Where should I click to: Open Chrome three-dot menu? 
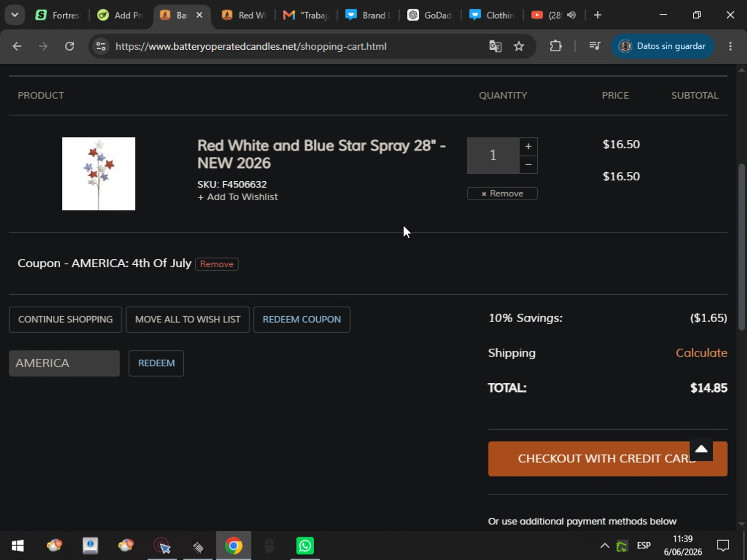[x=731, y=46]
